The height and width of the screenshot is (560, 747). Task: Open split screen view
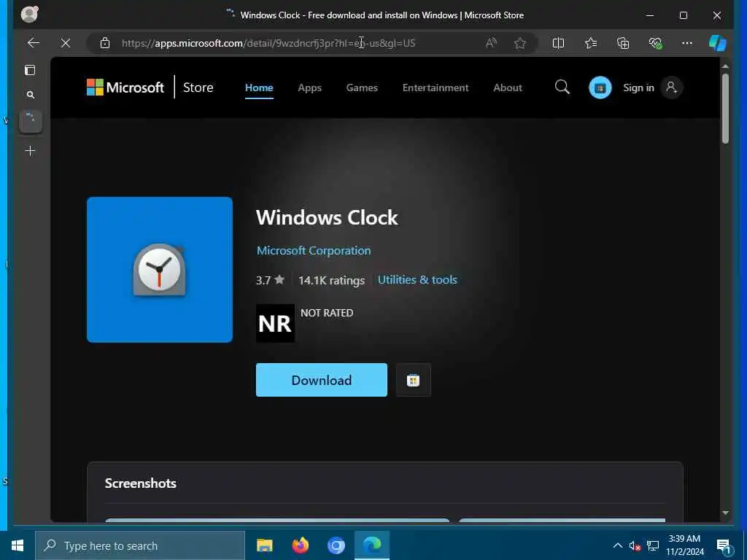(558, 43)
